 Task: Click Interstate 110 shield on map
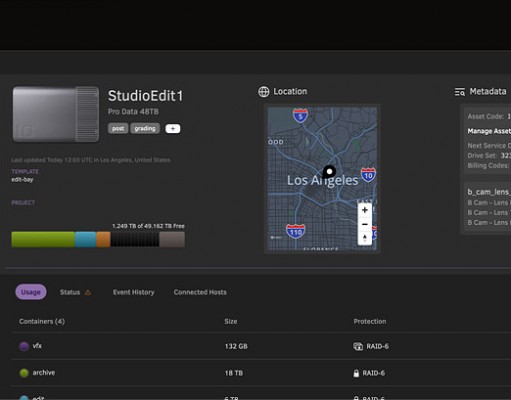(295, 231)
